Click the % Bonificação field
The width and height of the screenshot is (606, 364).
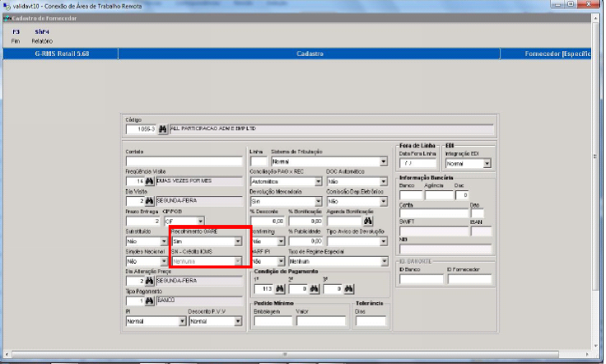pos(305,222)
